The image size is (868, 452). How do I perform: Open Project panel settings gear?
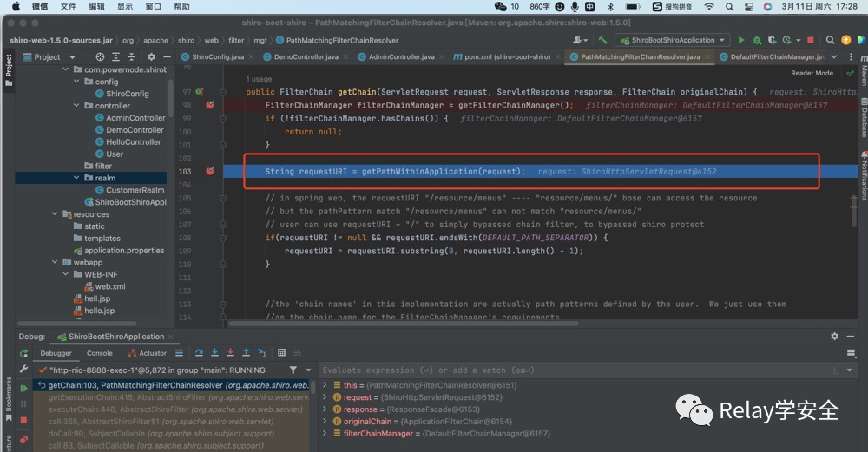click(151, 57)
